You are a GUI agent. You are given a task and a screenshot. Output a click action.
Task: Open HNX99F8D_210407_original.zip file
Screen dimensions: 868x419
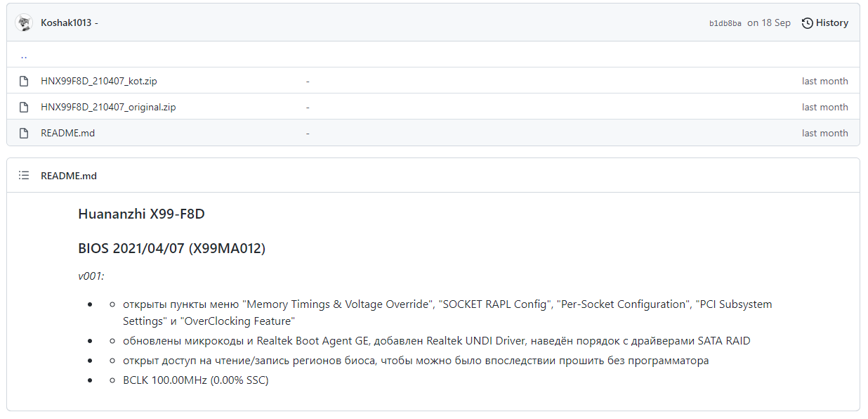pyautogui.click(x=108, y=107)
